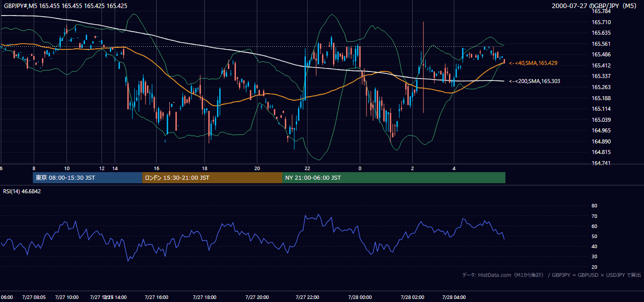This screenshot has height=302, width=644.
Task: Click the 7/28 04:00 bottom time label
Action: 454,297
